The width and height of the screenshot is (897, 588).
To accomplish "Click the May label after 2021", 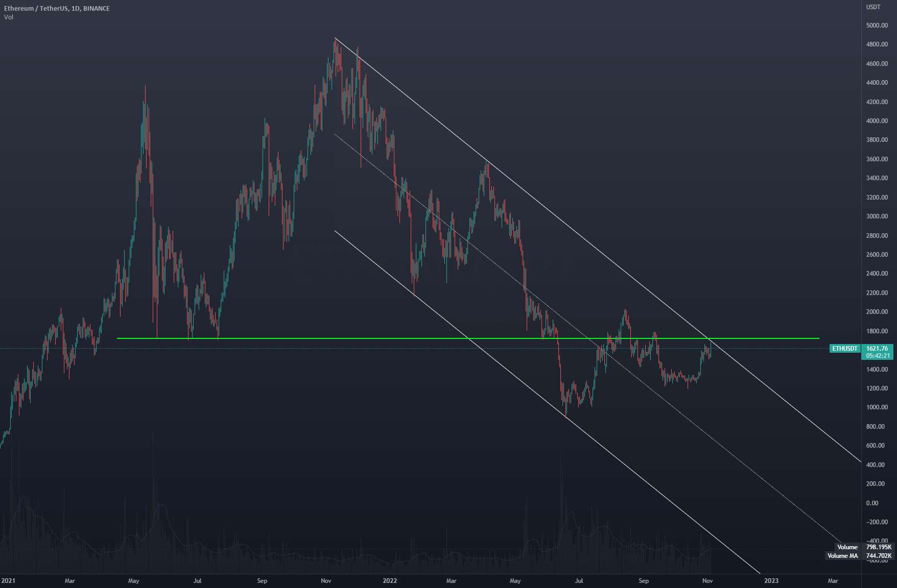I will pyautogui.click(x=133, y=581).
